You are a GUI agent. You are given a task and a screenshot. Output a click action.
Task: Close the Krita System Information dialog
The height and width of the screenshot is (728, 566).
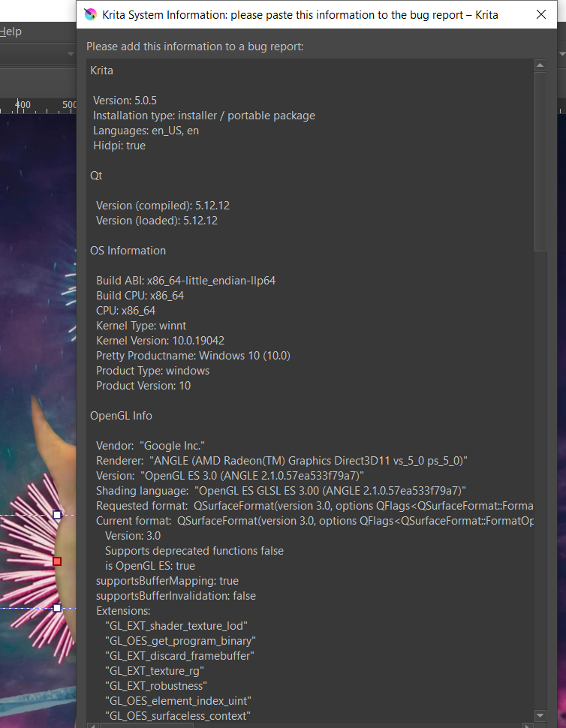(541, 14)
